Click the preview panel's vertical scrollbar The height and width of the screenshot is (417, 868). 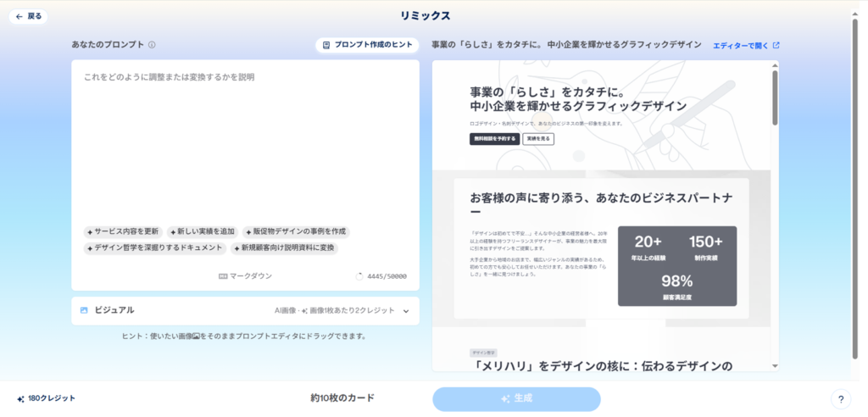pos(774,97)
